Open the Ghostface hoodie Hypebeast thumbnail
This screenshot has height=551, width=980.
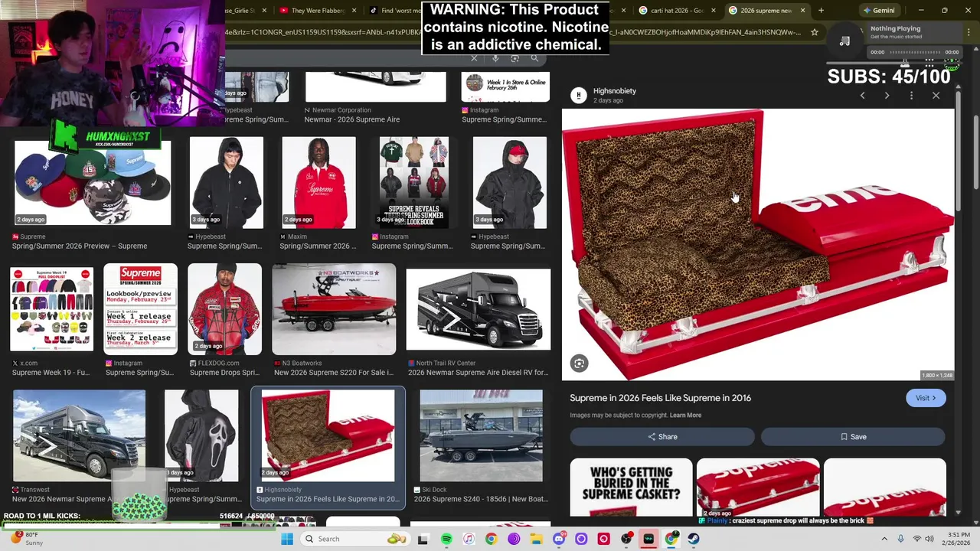pyautogui.click(x=201, y=435)
